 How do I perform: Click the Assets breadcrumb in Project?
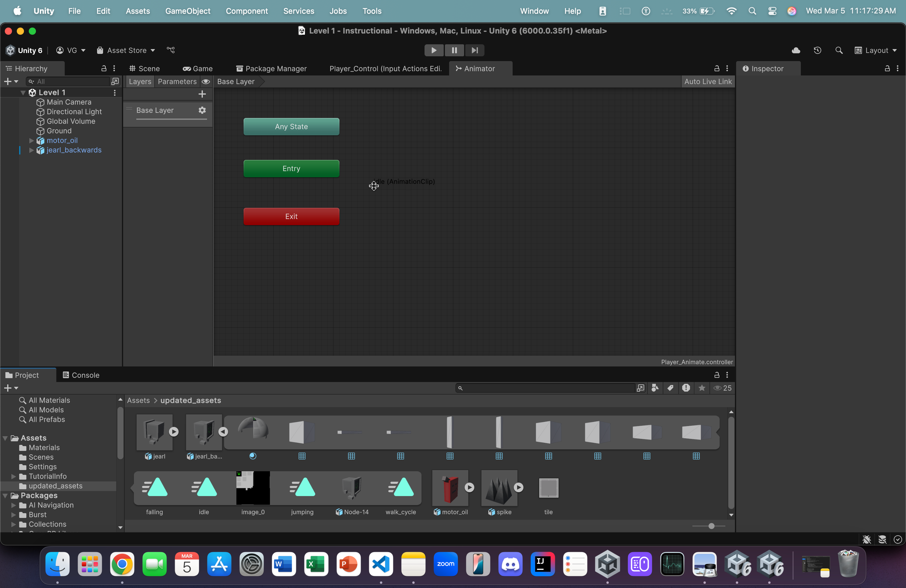[138, 400]
